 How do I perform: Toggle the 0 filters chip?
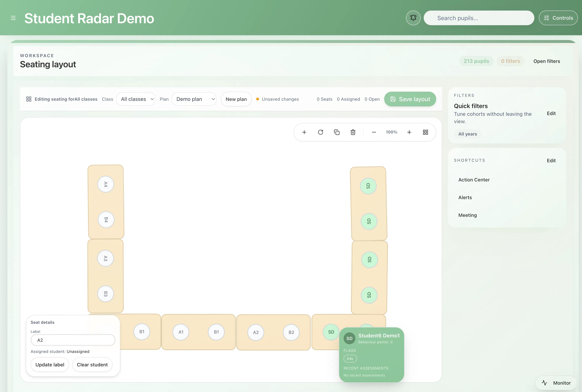(511, 61)
